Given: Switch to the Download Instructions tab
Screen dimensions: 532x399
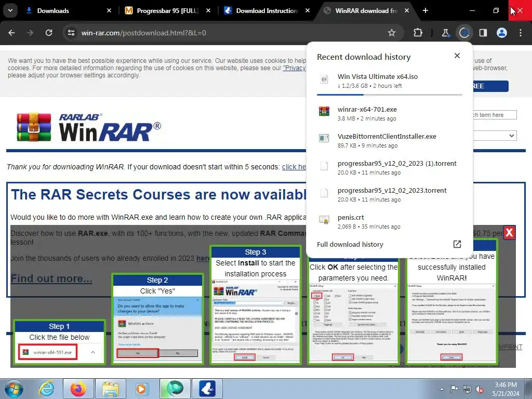Looking at the screenshot, I should pos(267,10).
